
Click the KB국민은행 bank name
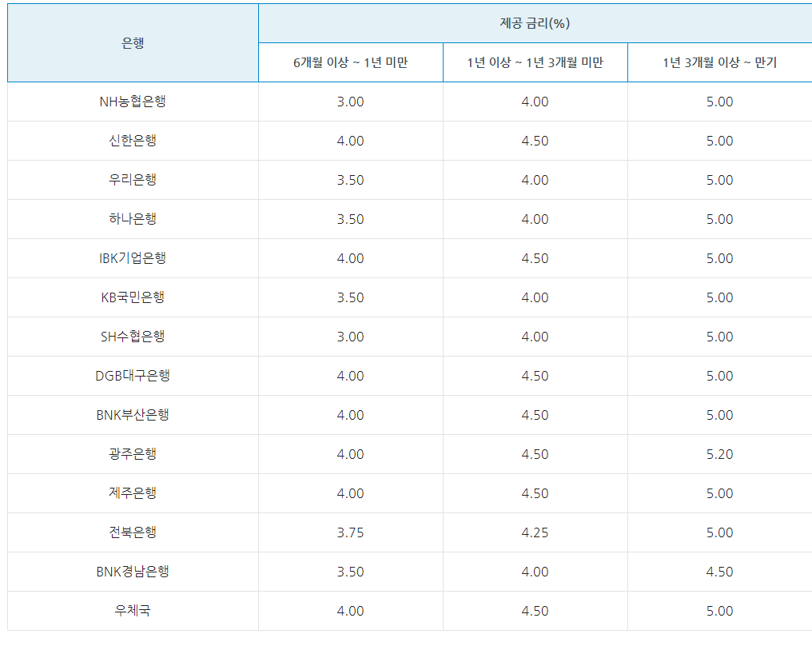tap(133, 297)
